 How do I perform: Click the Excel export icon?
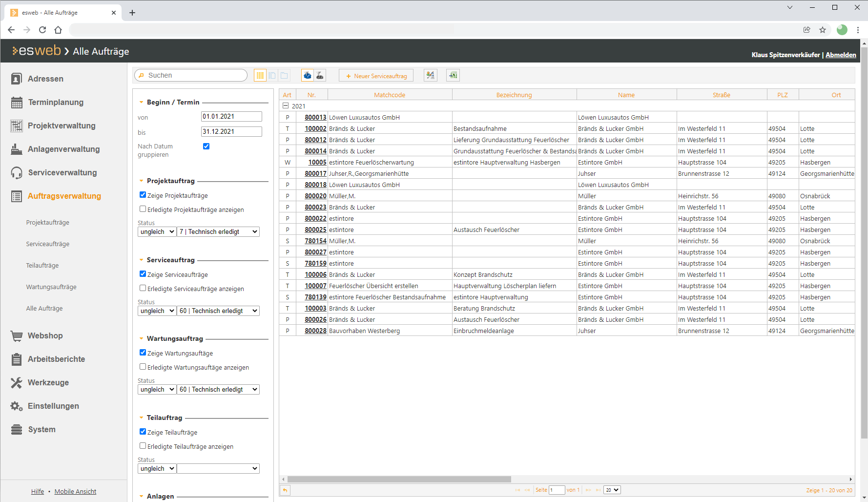coord(453,75)
